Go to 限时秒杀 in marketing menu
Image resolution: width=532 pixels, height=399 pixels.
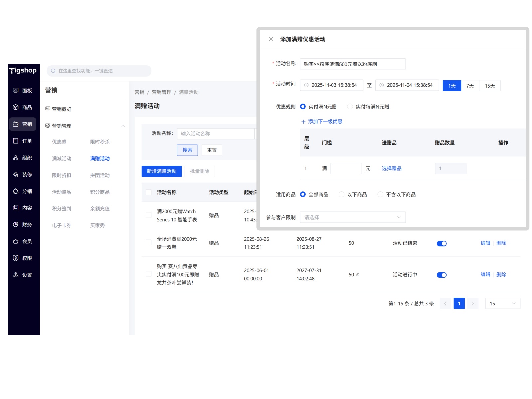[x=100, y=142]
